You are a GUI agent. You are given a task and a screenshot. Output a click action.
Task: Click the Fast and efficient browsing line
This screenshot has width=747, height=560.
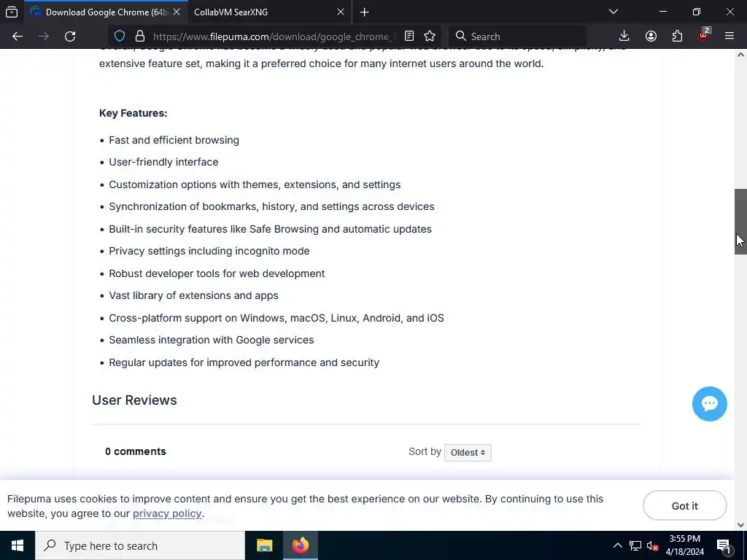(174, 140)
